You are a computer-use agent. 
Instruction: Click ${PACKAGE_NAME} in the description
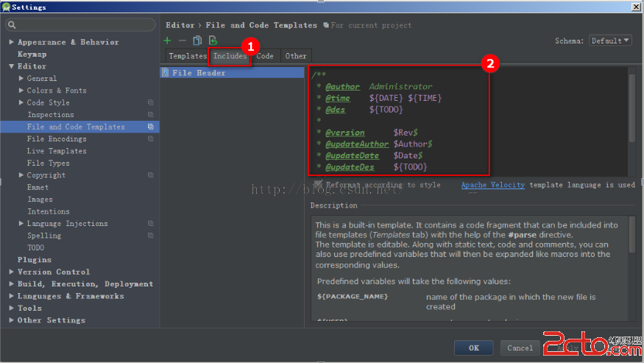[353, 297]
